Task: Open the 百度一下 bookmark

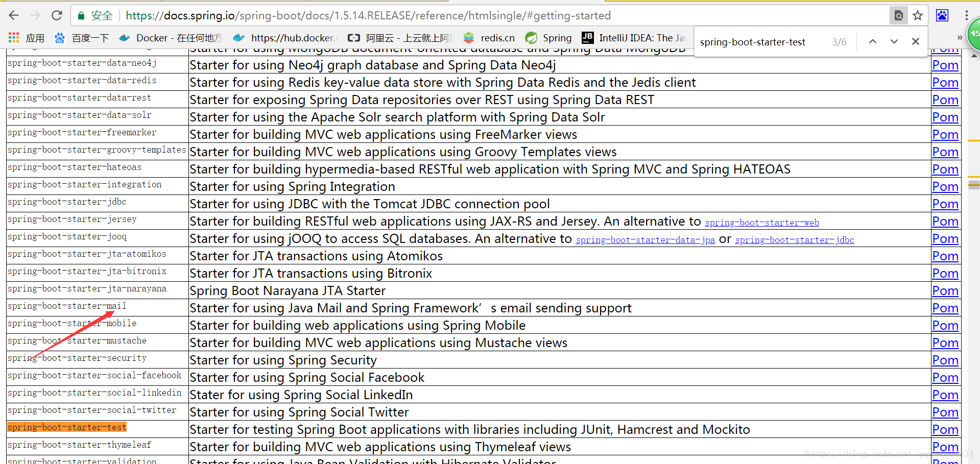Action: pos(82,38)
